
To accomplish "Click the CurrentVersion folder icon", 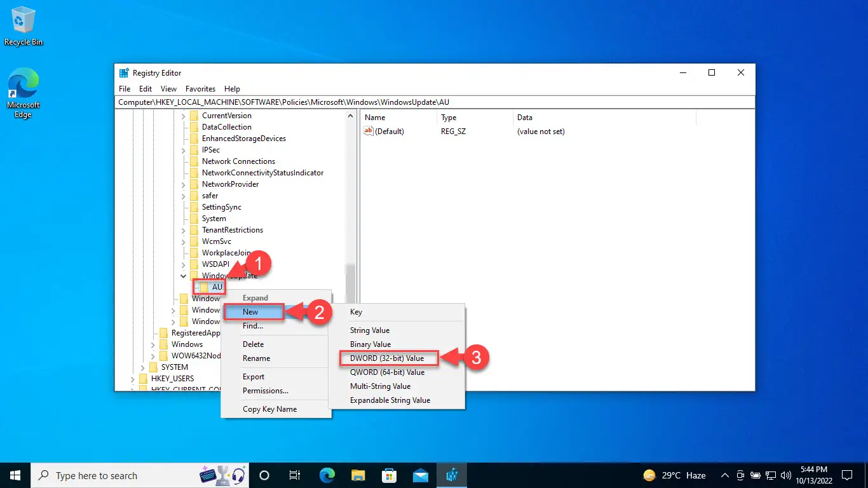I will click(x=194, y=116).
